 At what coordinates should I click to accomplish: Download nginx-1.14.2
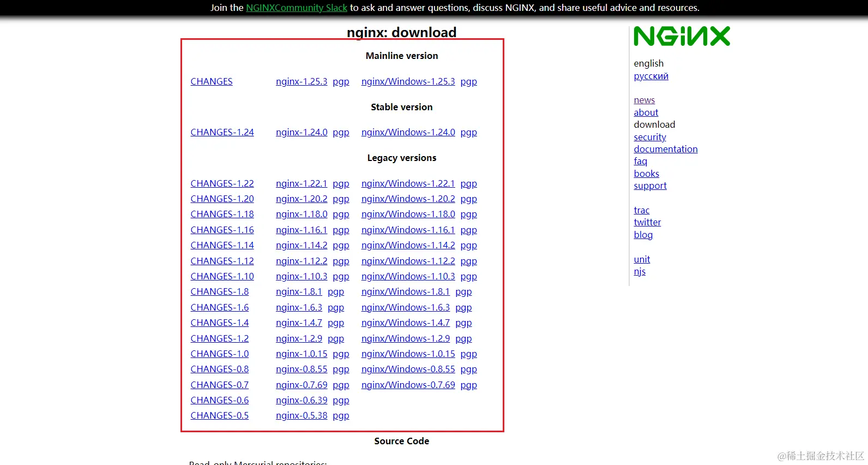(x=302, y=245)
